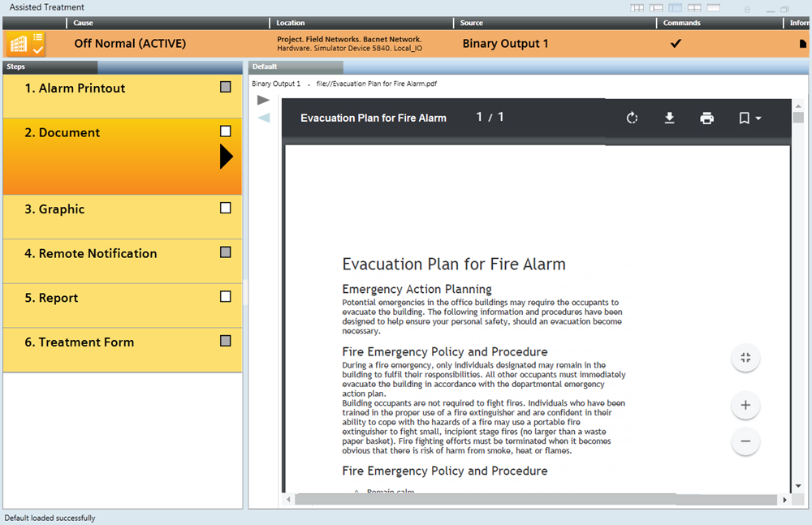
Task: Click the PDF horizontal scrollbar
Action: [536, 500]
